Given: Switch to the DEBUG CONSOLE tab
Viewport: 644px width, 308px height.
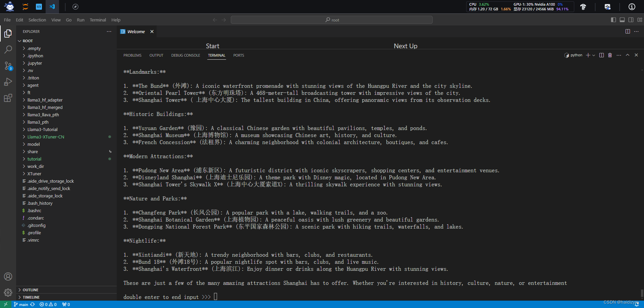Looking at the screenshot, I should (x=185, y=55).
